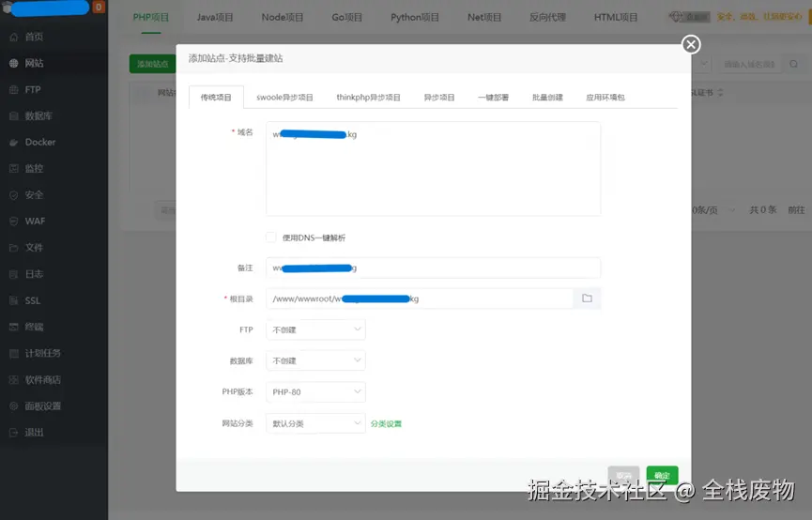The width and height of the screenshot is (812, 520).
Task: Click the 根目录 path input field
Action: (x=420, y=298)
